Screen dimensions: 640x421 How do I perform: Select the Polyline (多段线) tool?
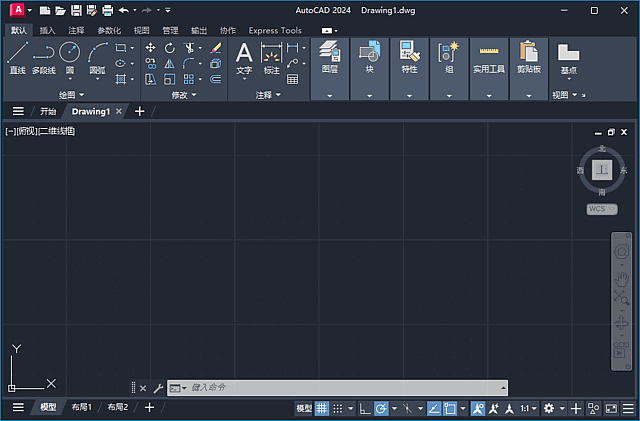(43, 56)
